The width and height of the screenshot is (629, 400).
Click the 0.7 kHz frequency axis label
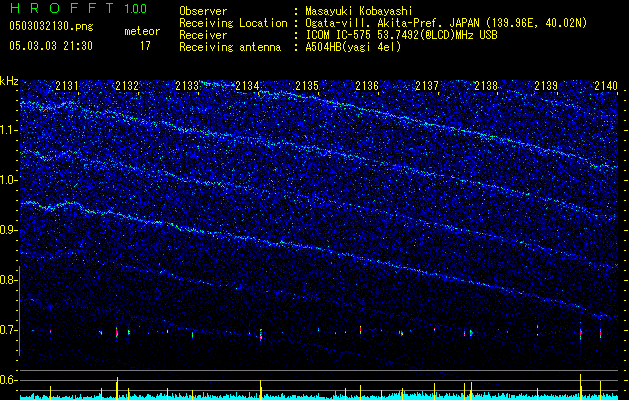[9, 330]
